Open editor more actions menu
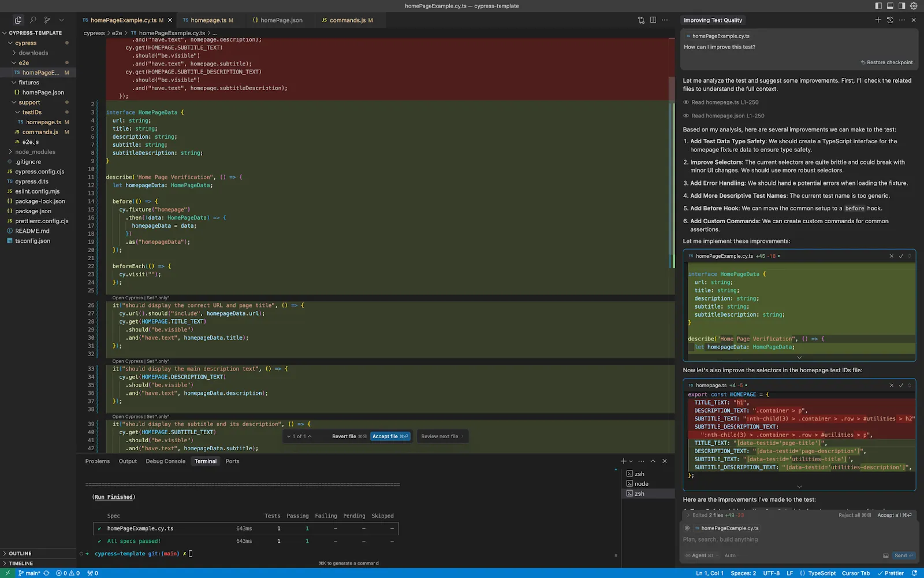 click(665, 20)
